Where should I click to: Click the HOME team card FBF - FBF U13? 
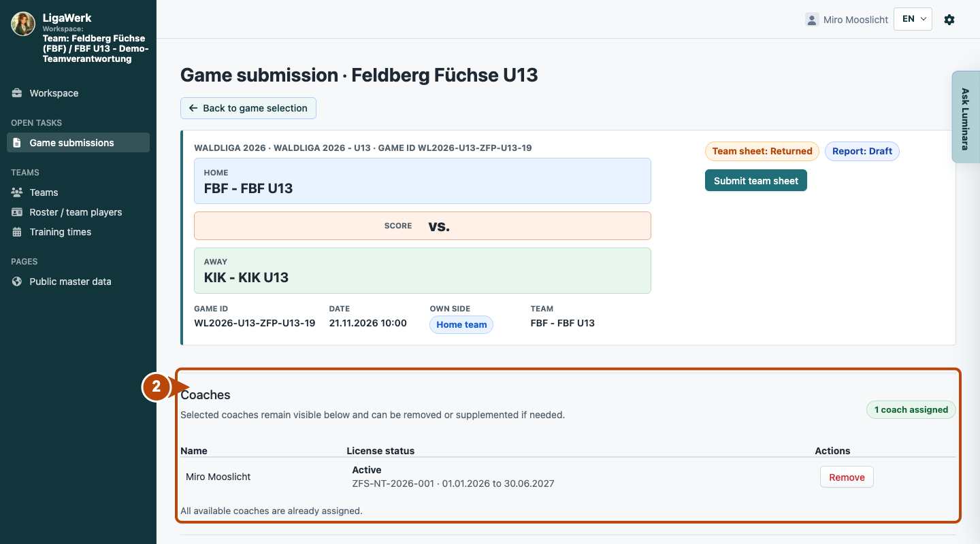coord(423,181)
